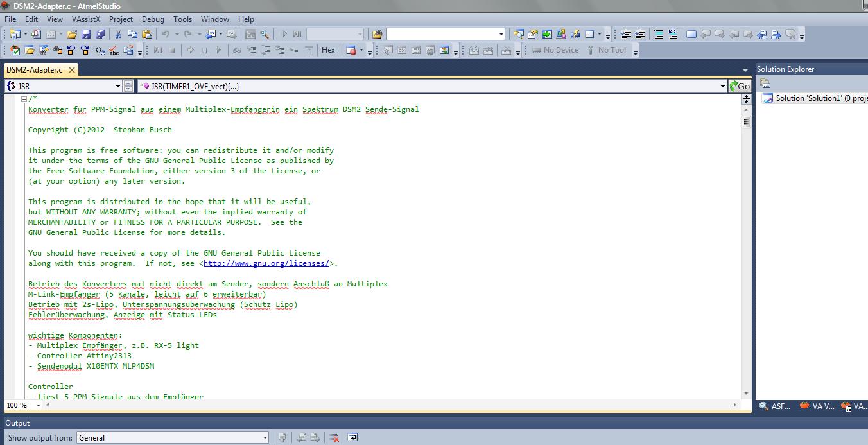The image size is (868, 445).
Task: Toggle Hex display in debug toolbar
Action: coord(328,50)
